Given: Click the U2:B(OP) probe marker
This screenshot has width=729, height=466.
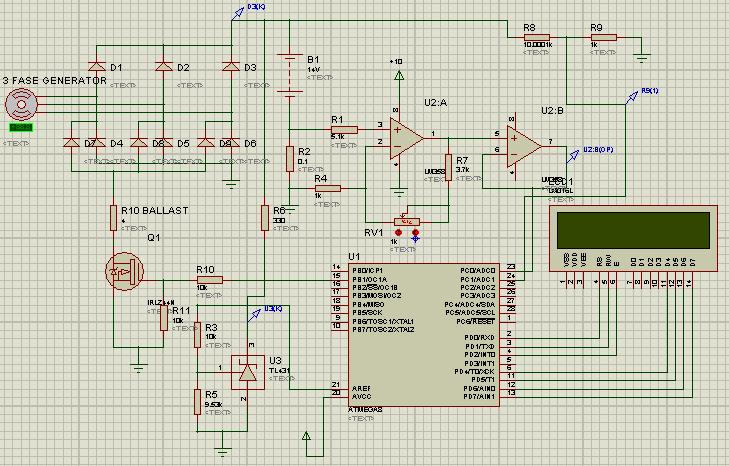Looking at the screenshot, I should (x=573, y=157).
